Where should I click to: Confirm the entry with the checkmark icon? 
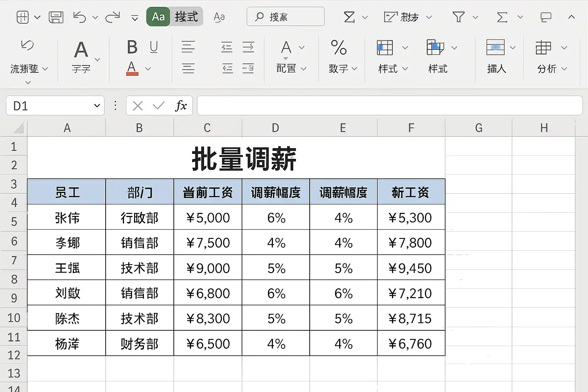click(158, 106)
